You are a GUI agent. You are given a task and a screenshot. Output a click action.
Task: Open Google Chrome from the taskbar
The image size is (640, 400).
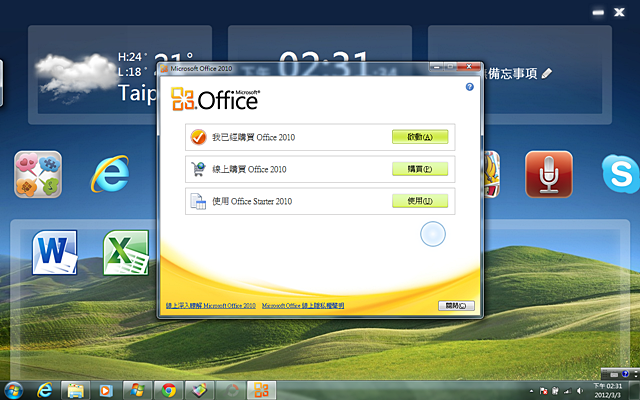169,391
